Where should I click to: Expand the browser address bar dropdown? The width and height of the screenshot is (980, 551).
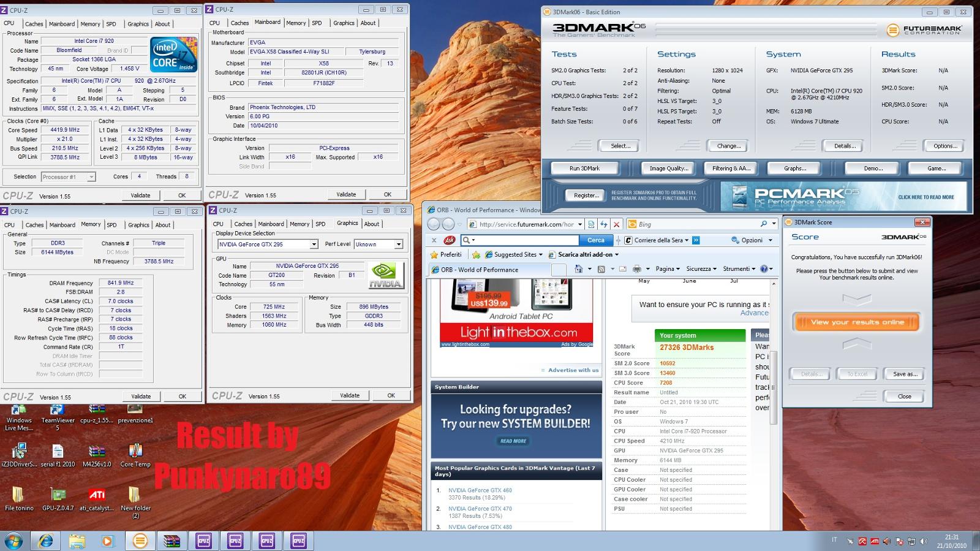coord(580,224)
